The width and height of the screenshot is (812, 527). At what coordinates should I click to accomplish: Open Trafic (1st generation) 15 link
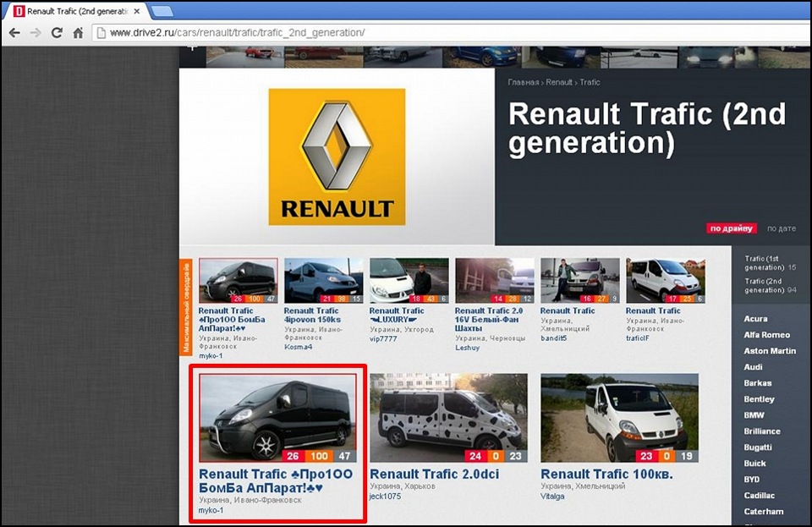[770, 263]
